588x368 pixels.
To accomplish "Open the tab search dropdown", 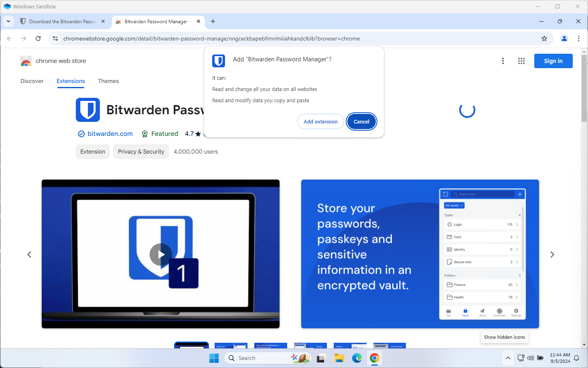I will [8, 22].
